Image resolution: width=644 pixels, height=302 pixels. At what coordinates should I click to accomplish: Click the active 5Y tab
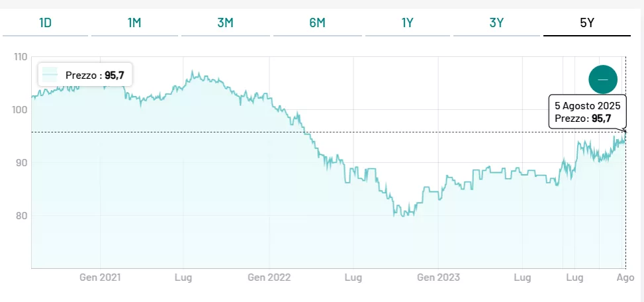(x=586, y=23)
